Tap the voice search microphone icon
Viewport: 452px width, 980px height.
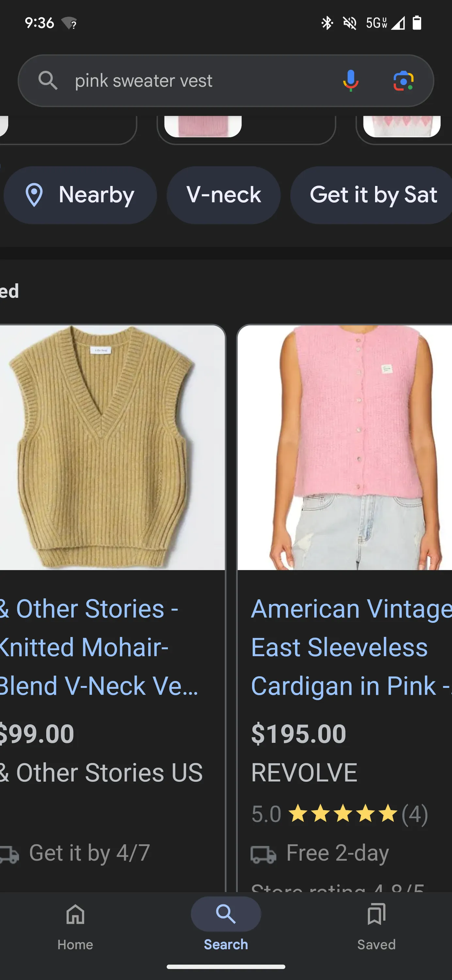click(351, 81)
